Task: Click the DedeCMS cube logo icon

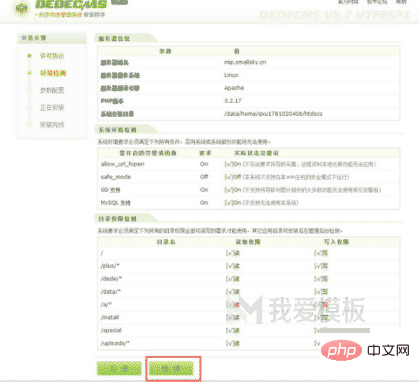Action: coord(22,9)
